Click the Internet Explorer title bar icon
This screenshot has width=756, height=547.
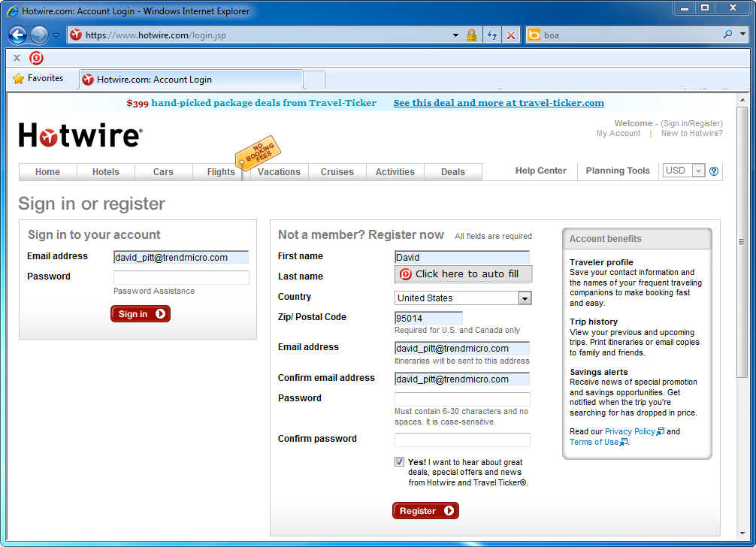(x=13, y=11)
